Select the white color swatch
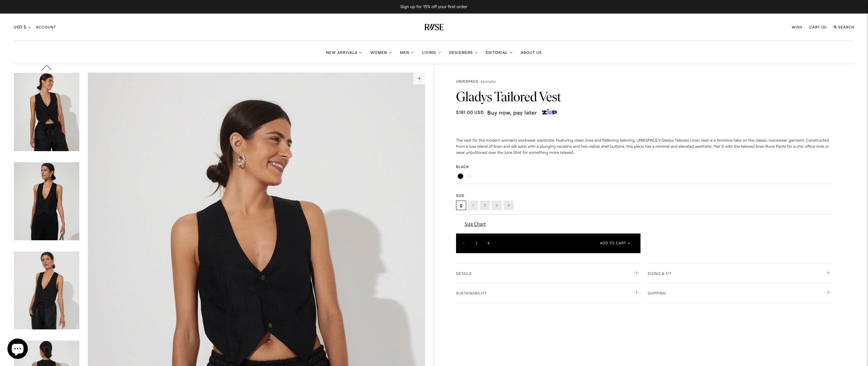 pyautogui.click(x=469, y=176)
